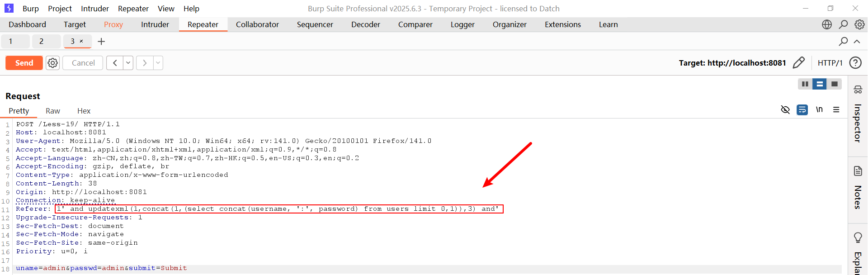Open the Repeater menu in menu bar

(133, 9)
